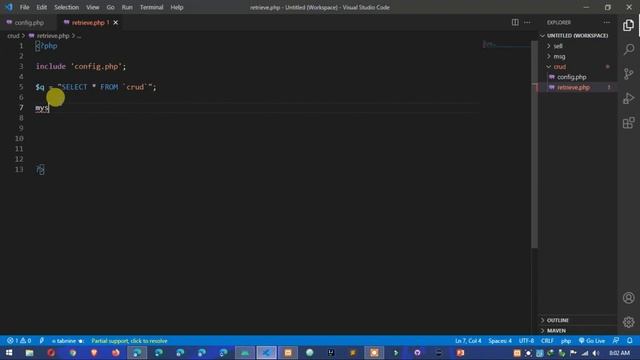Open the Run menu

tap(127, 7)
